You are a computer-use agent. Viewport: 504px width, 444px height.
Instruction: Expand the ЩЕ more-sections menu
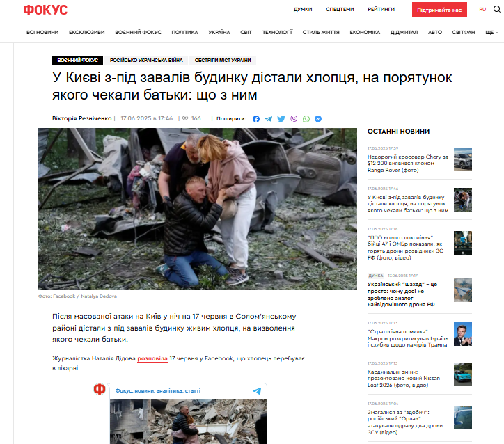tap(491, 32)
